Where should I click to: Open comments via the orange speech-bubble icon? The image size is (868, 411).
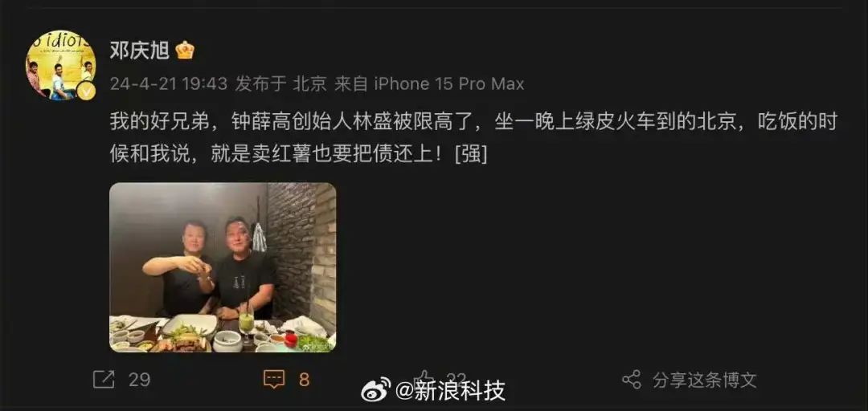(274, 380)
